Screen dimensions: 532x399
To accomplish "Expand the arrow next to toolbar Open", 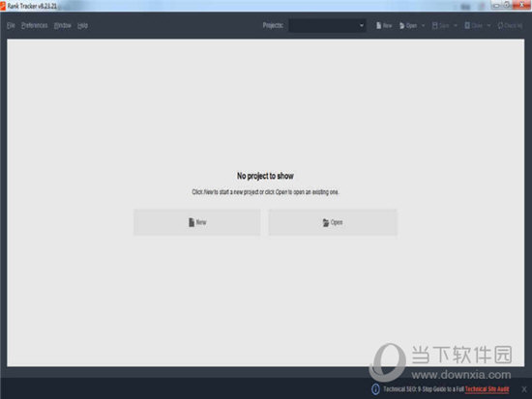I will click(x=423, y=26).
